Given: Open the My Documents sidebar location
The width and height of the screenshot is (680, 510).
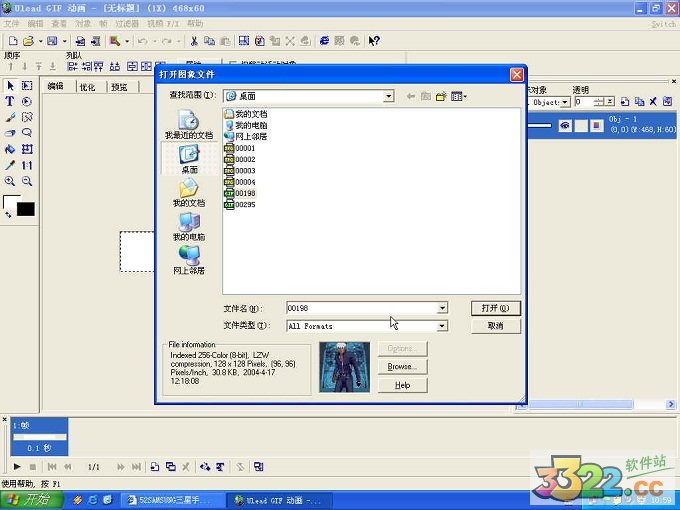Looking at the screenshot, I should 188,193.
